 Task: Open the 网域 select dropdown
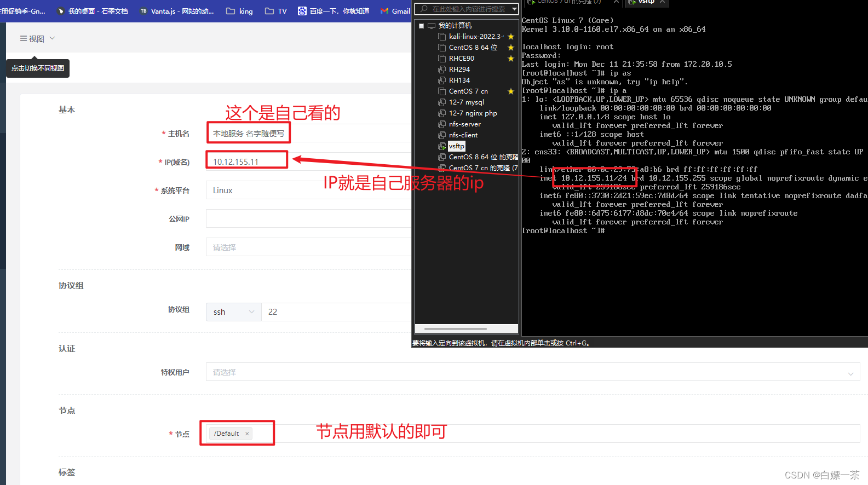coord(308,247)
